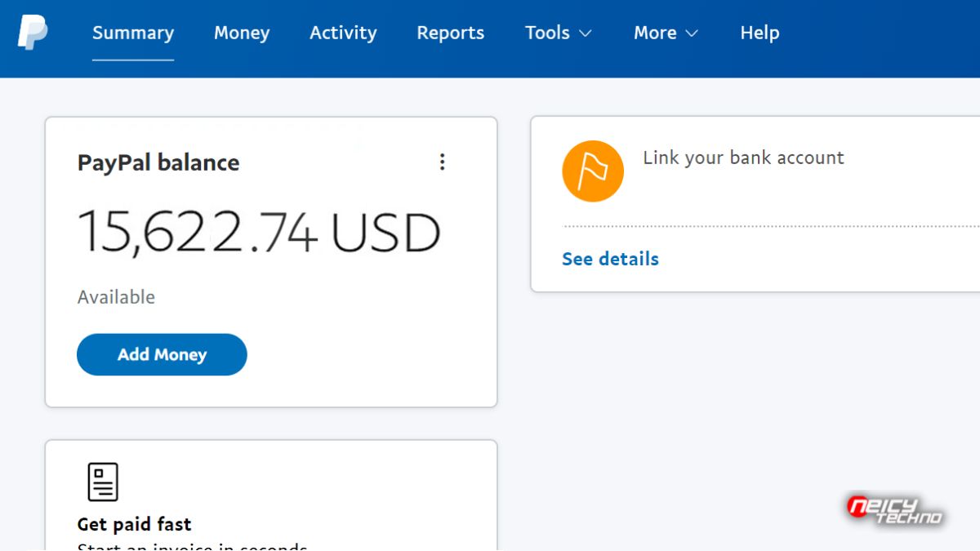Switch to the Activity tab
The height and width of the screenshot is (551, 980).
[343, 33]
